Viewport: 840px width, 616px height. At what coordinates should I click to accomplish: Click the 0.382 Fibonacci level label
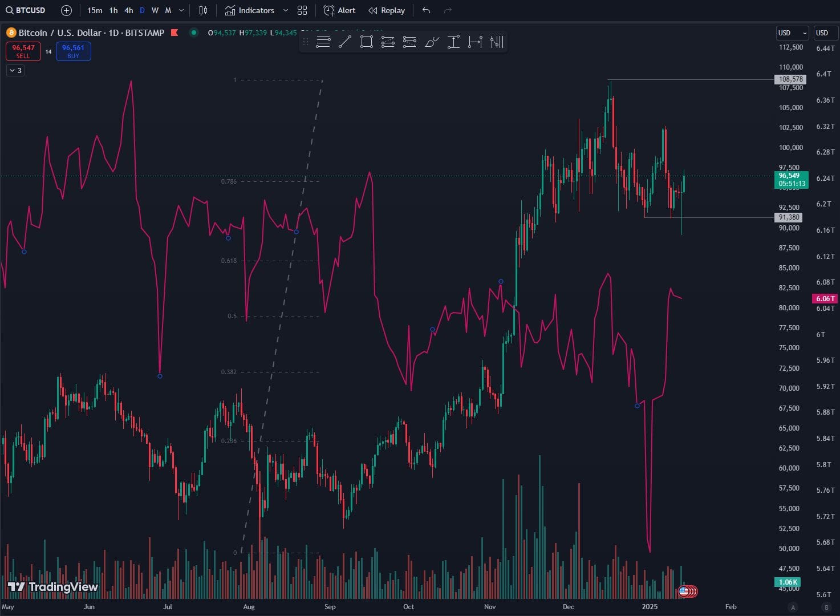pyautogui.click(x=229, y=372)
